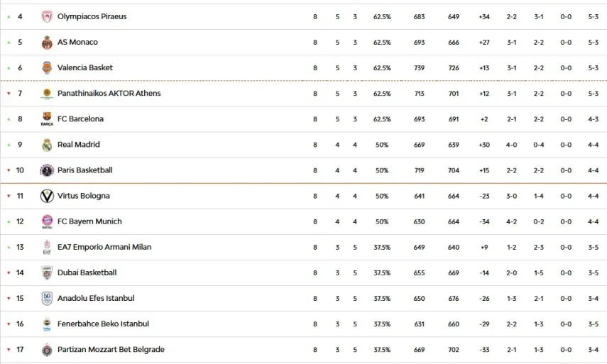Open the Dubai Basketball team page

coord(87,272)
